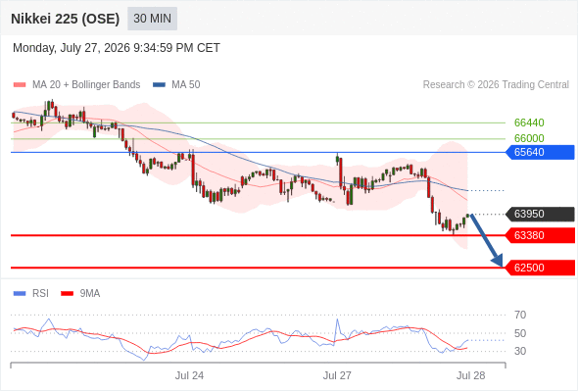Click the 66000 resistance level label
Image resolution: width=578 pixels, height=392 pixels.
tap(529, 138)
